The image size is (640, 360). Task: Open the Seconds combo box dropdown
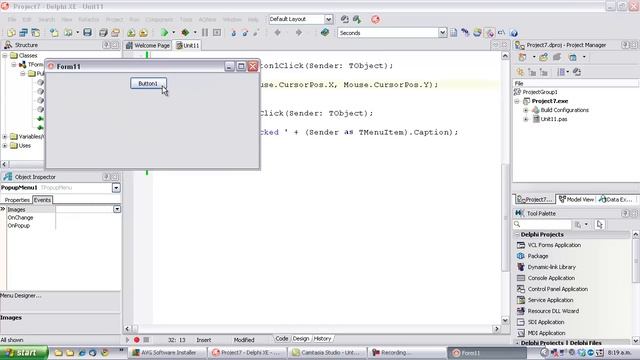point(442,33)
